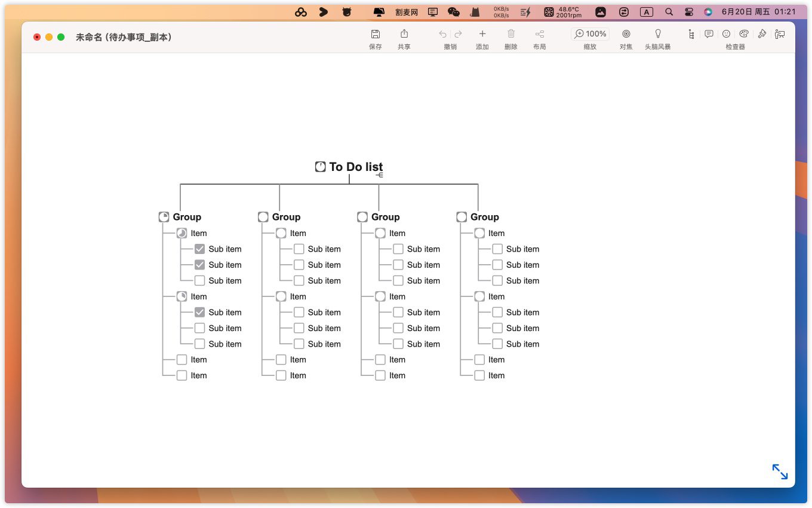Image resolution: width=812 pixels, height=508 pixels.
Task: Click the Delete (删除) trash icon
Action: (x=511, y=34)
